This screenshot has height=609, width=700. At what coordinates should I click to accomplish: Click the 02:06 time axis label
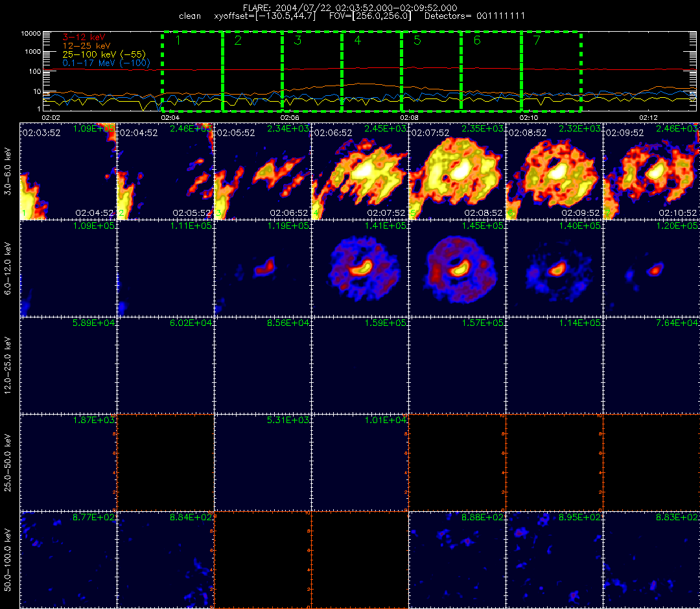[x=289, y=118]
